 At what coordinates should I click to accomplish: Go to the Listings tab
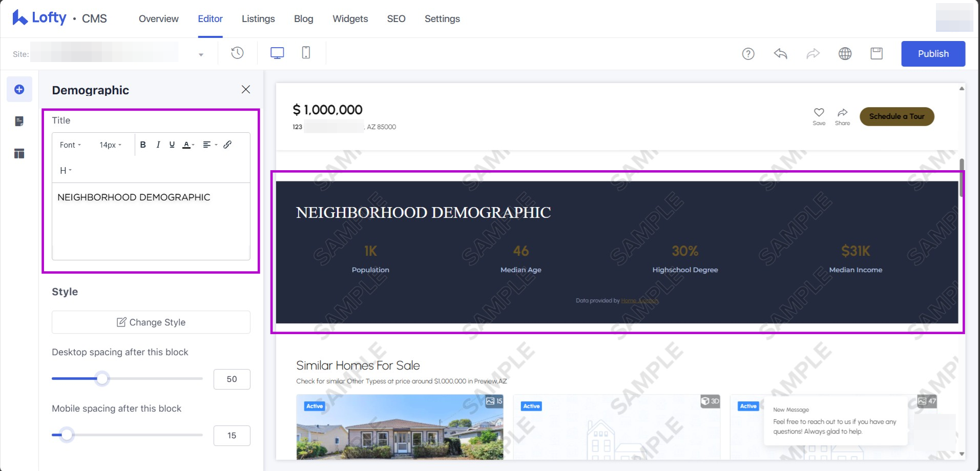tap(258, 19)
